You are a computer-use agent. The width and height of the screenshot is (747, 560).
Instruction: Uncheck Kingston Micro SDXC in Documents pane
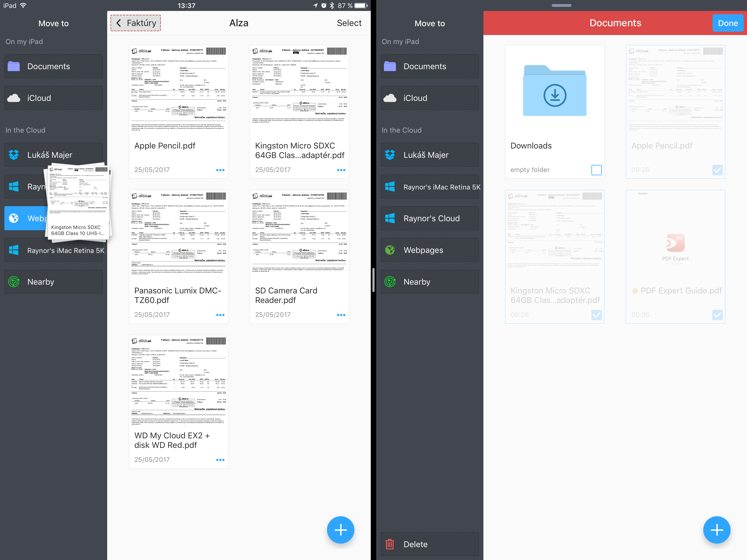pos(596,315)
